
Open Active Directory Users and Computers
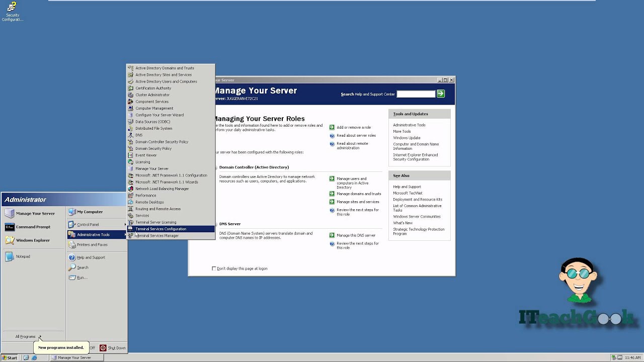coord(166,81)
